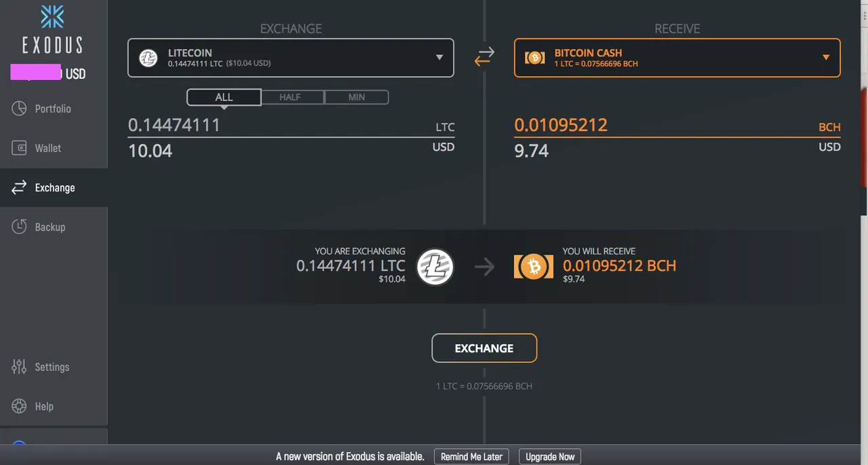Image resolution: width=868 pixels, height=465 pixels.
Task: Open the Help lifebuoy icon
Action: coord(19,406)
